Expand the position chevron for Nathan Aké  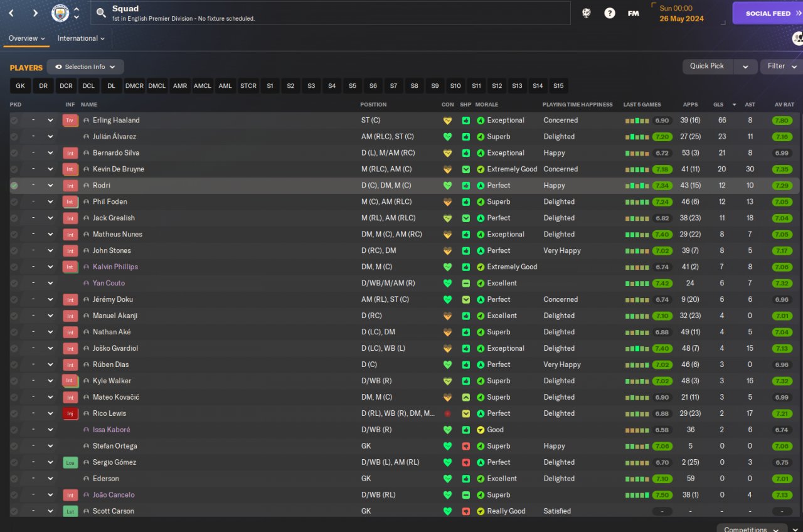pyautogui.click(x=50, y=332)
